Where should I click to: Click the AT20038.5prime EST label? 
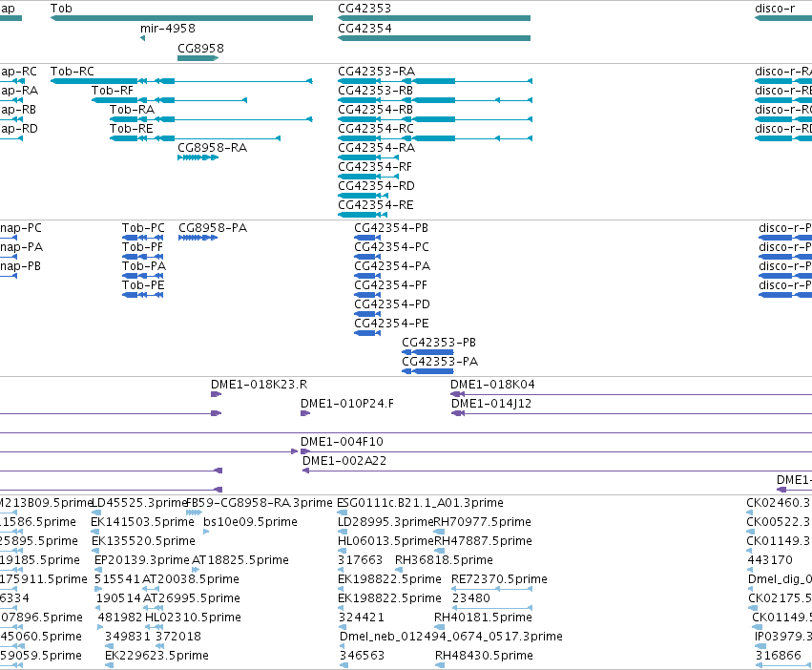[191, 580]
